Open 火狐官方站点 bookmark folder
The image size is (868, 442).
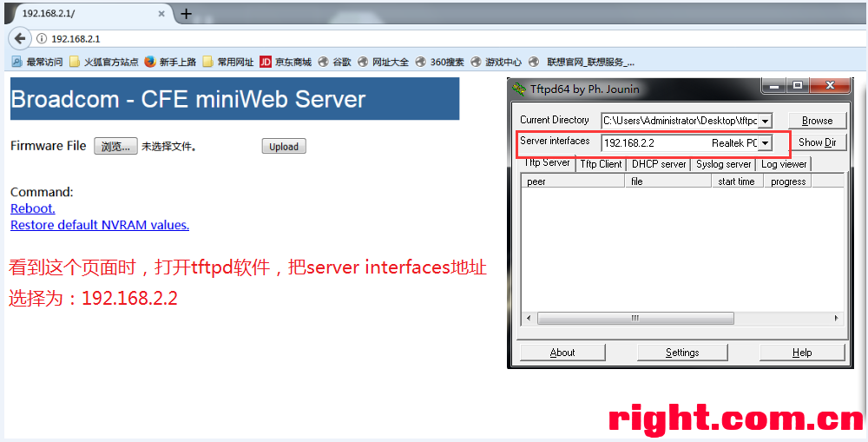[x=104, y=62]
